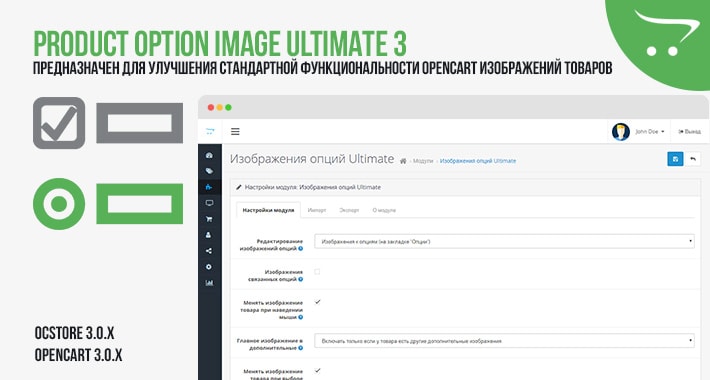The width and height of the screenshot is (710, 380).
Task: Switch to the О модуле tab
Action: 384,210
